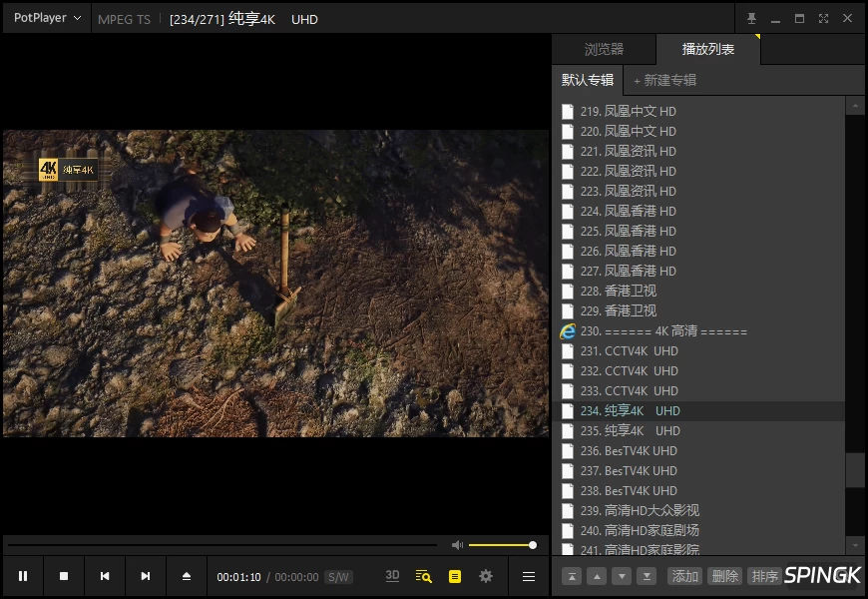This screenshot has height=599, width=868.
Task: Click the eject open-file icon
Action: (187, 576)
